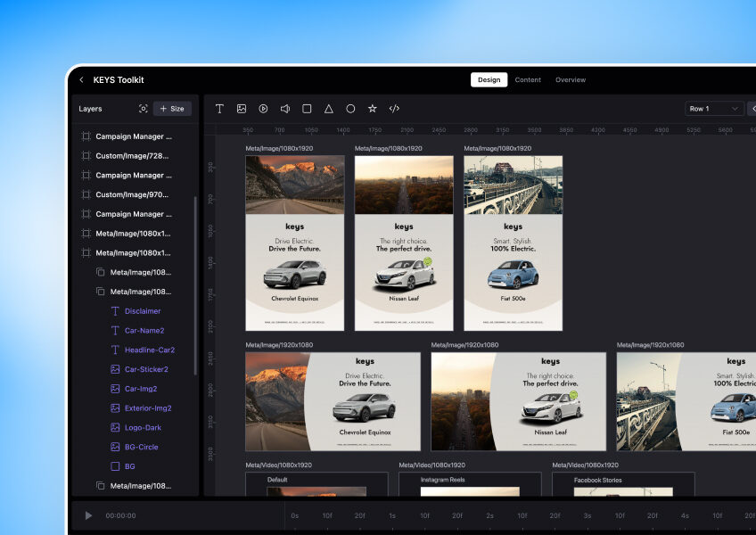
Task: Select the Chevrolet Equinox portrait creative
Action: pos(294,243)
